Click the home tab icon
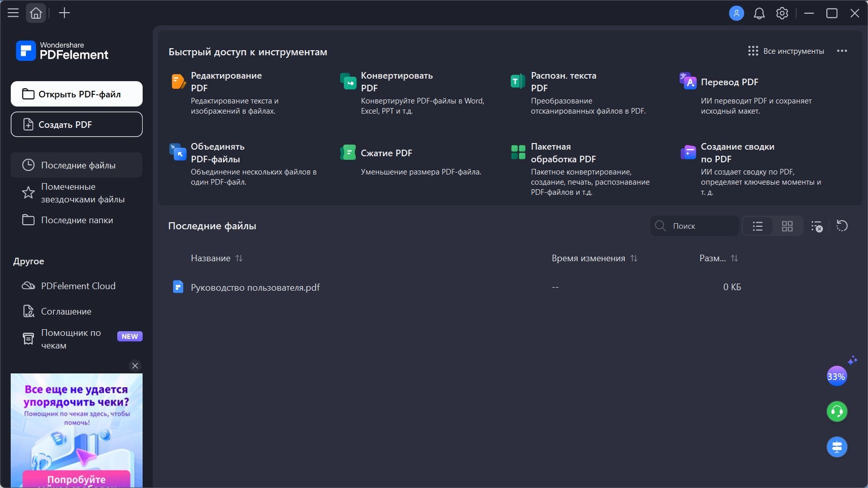The image size is (868, 488). pyautogui.click(x=36, y=13)
